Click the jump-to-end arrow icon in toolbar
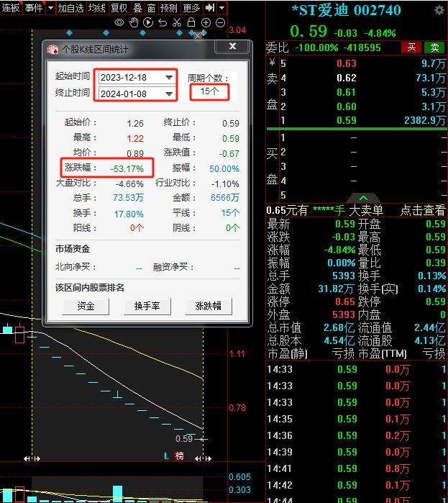 [210, 7]
